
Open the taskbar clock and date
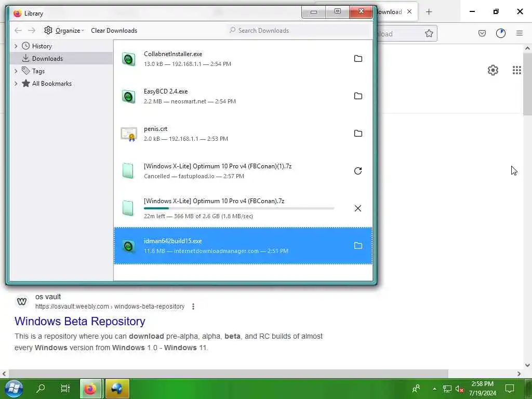coord(483,389)
